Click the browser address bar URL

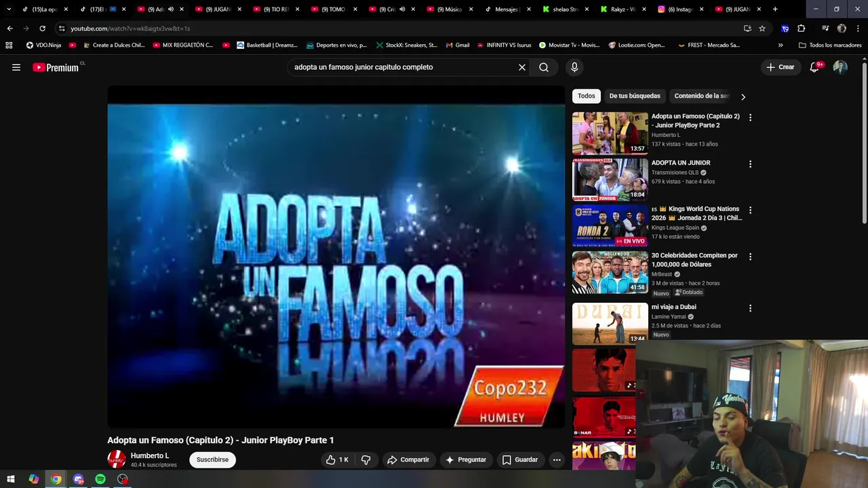[130, 28]
